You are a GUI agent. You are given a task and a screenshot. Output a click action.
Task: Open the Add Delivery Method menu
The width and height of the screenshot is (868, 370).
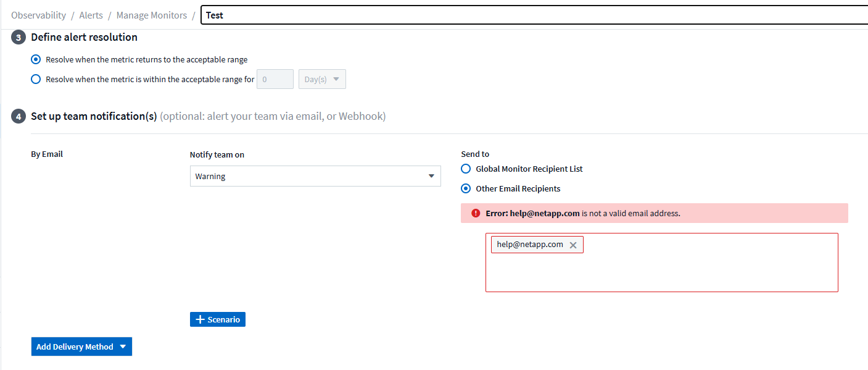(81, 347)
